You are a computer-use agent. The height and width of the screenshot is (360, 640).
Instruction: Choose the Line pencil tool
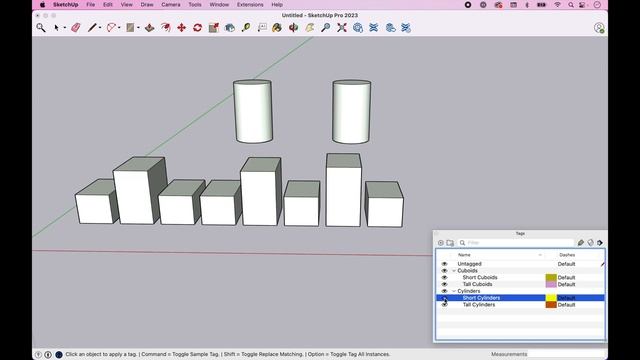click(92, 27)
